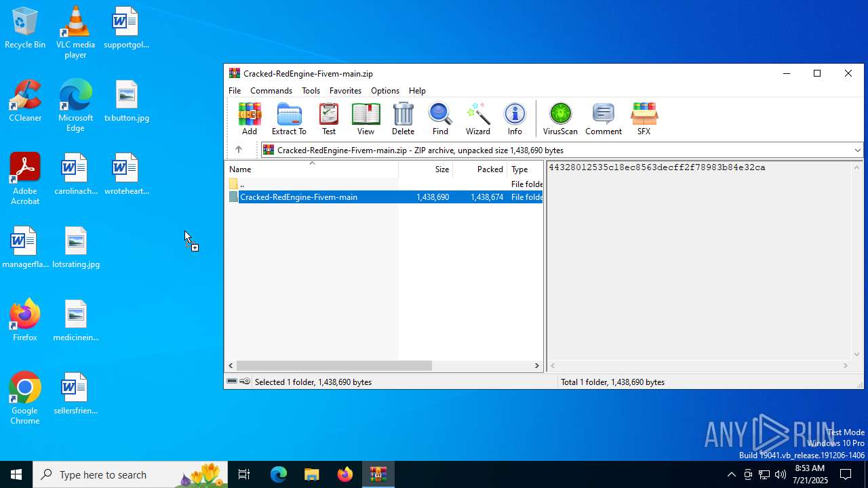Screen dimensions: 868x488
Task: Click the key icon in status bar
Action: tap(245, 382)
